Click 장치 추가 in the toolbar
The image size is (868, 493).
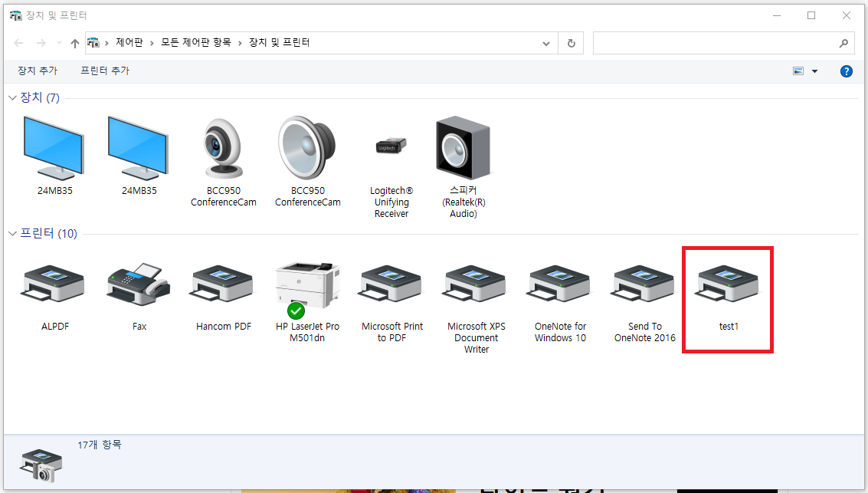(x=37, y=71)
